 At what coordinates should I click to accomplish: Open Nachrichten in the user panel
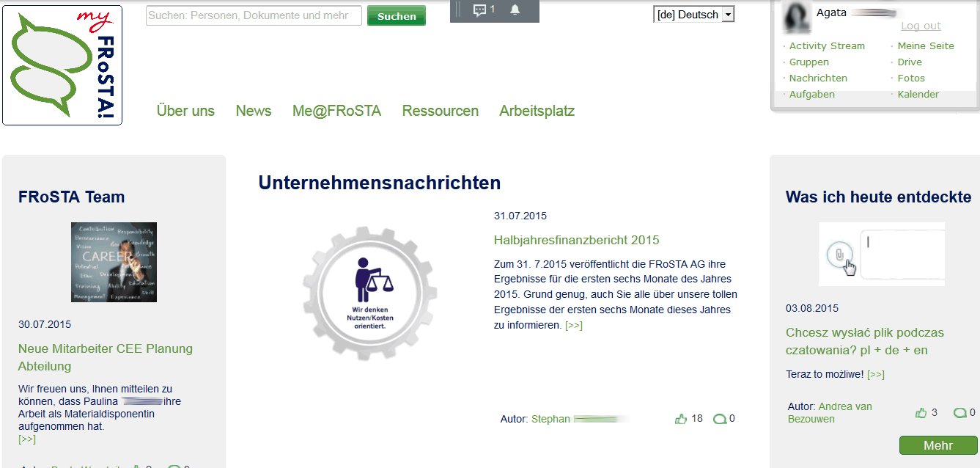[818, 78]
